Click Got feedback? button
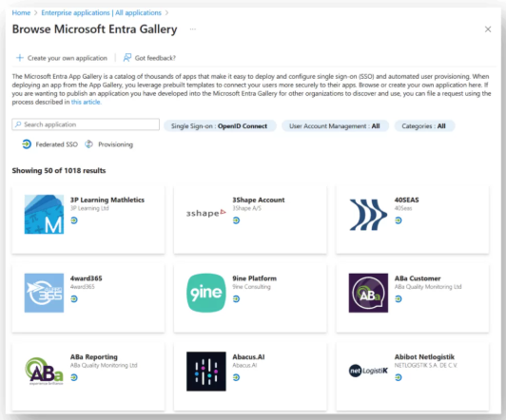Image resolution: width=506 pixels, height=420 pixels. (x=149, y=58)
